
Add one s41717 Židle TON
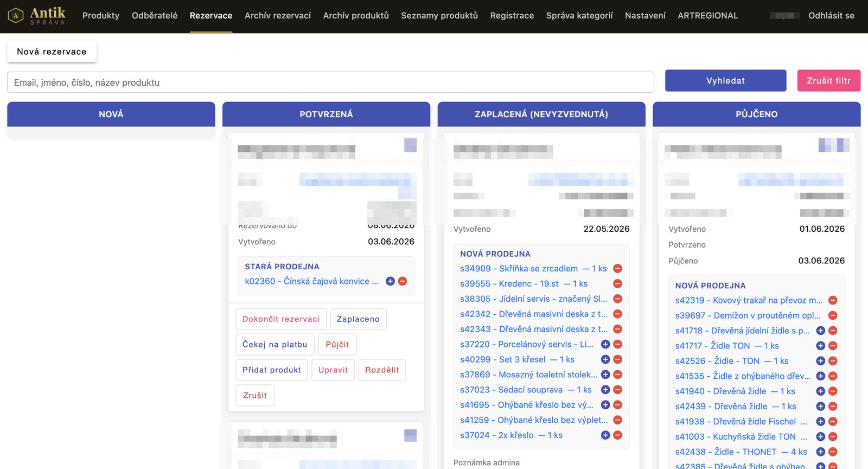(821, 346)
